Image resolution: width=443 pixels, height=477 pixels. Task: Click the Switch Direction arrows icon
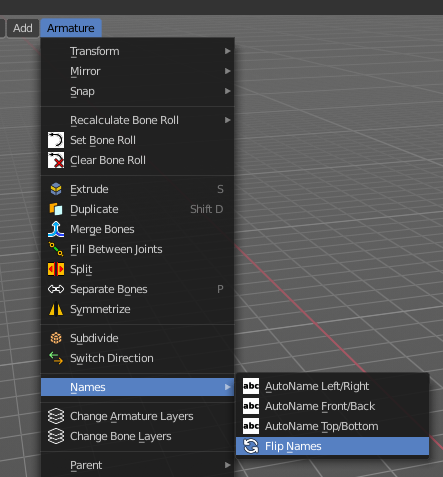(56, 358)
